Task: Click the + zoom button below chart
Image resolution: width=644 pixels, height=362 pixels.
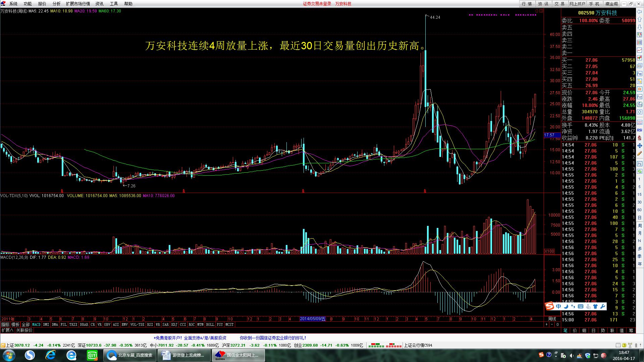Action: pyautogui.click(x=546, y=324)
